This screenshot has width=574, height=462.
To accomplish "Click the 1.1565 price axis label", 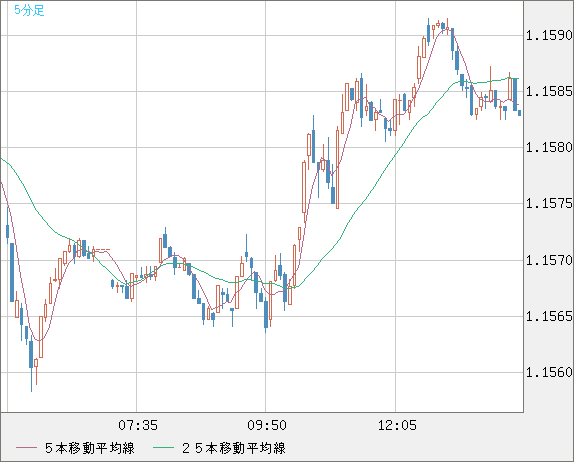I will pos(549,316).
